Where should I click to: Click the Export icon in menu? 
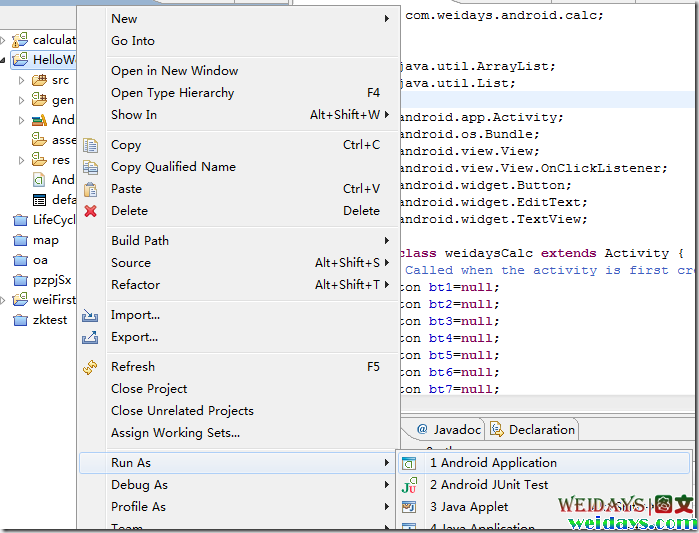coord(91,337)
